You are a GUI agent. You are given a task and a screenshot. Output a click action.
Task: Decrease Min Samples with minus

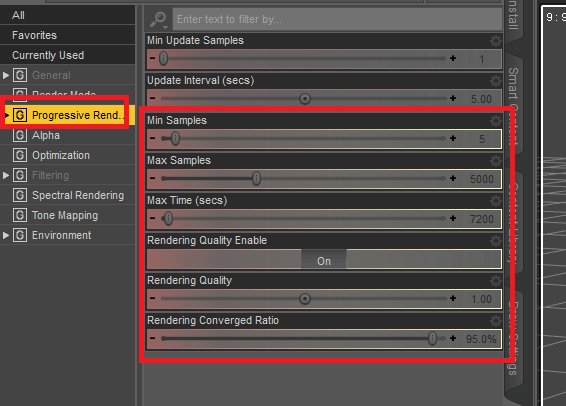[153, 138]
